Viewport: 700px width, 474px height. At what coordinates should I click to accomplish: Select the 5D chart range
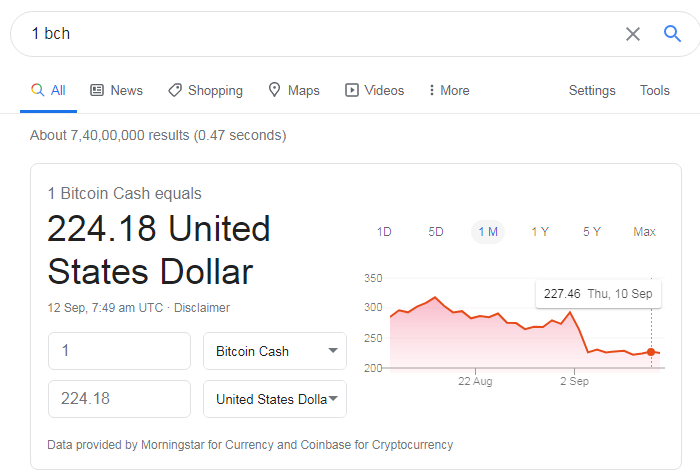coord(436,232)
